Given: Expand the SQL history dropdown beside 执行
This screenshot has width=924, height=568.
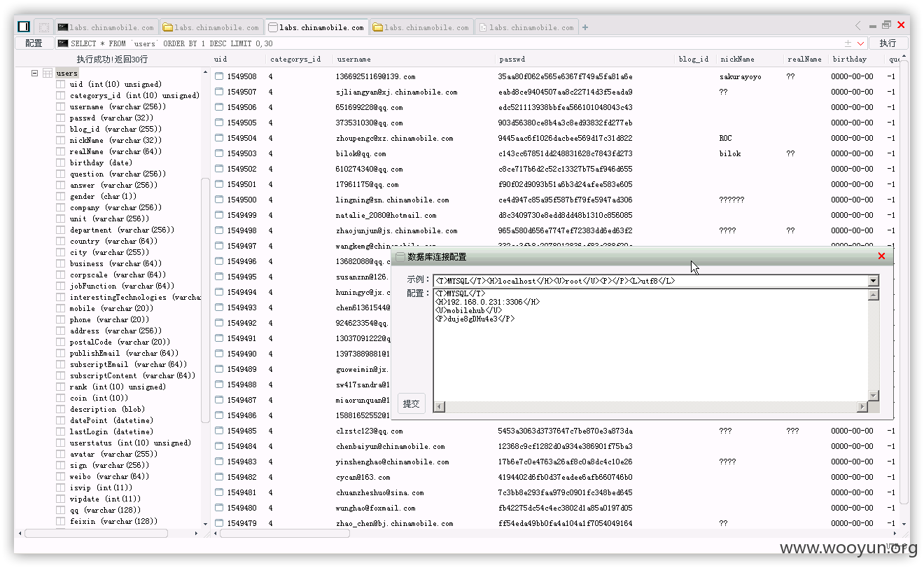Looking at the screenshot, I should [860, 43].
